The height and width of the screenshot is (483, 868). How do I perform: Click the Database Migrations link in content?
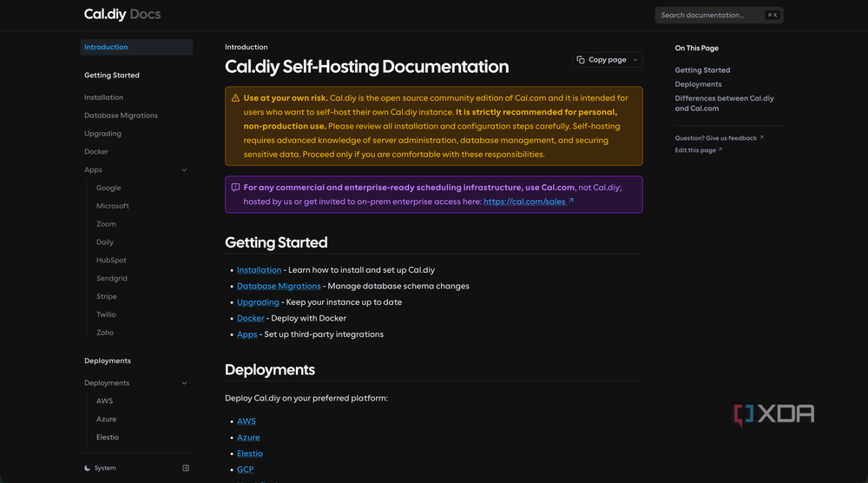click(x=279, y=287)
